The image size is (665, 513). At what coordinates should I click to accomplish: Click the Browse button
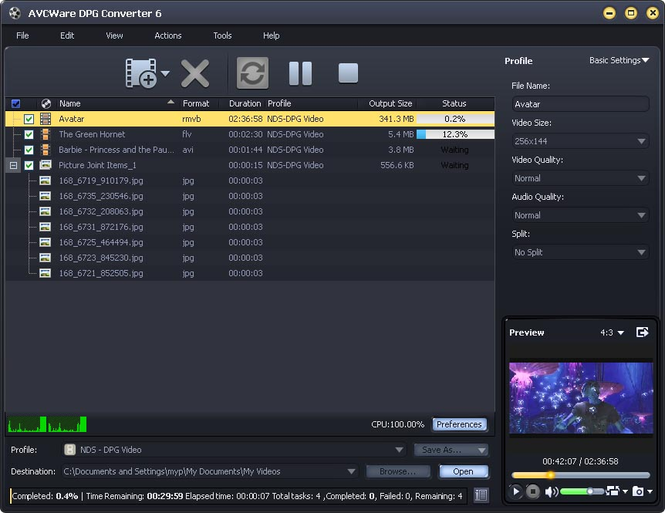click(x=398, y=471)
